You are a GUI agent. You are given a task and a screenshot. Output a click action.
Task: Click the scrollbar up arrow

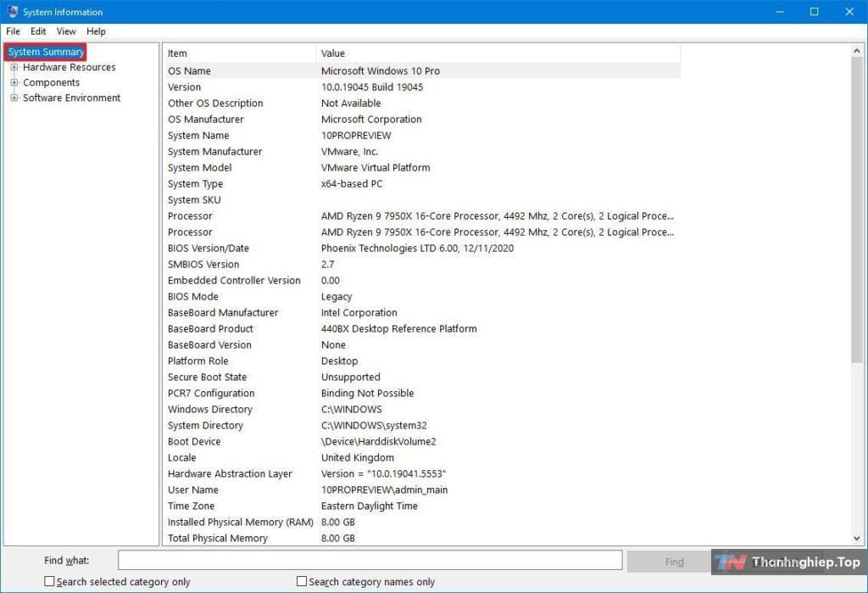[856, 51]
